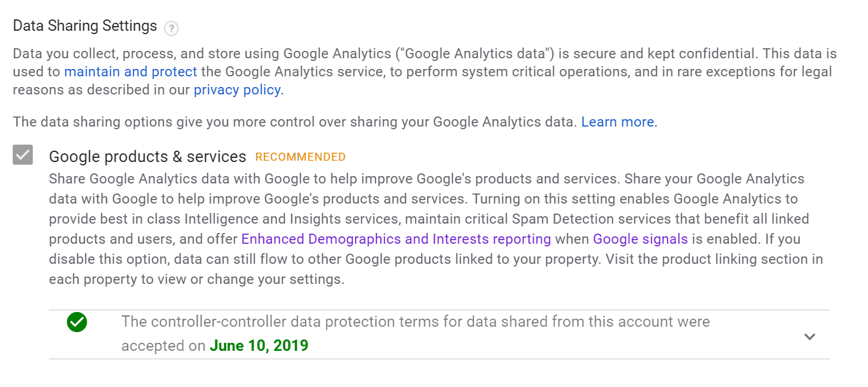Expand the data protection terms chevron
Image resolution: width=868 pixels, height=387 pixels.
coord(810,336)
